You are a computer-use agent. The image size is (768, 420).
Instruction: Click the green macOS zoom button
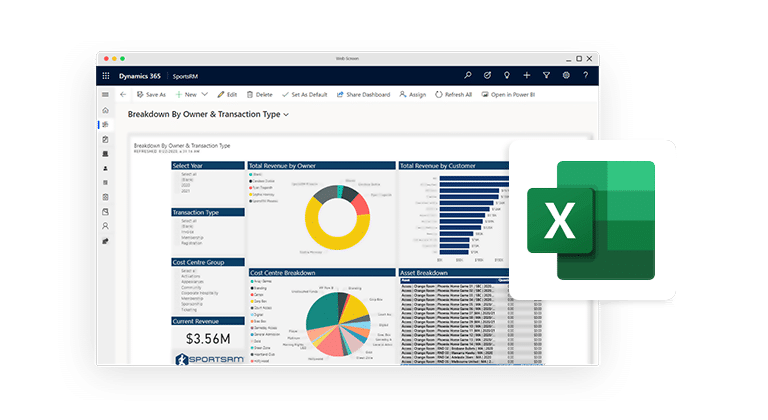coord(122,58)
